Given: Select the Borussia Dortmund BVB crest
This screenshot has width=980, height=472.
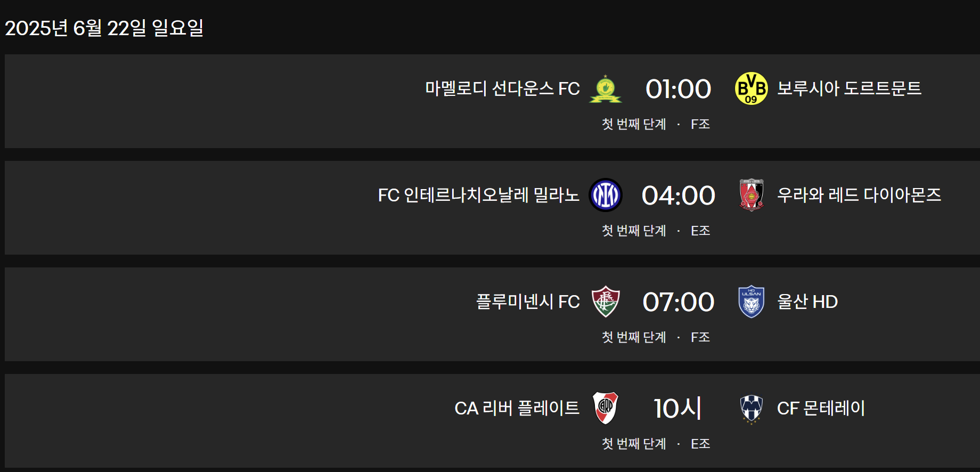Looking at the screenshot, I should pos(748,89).
